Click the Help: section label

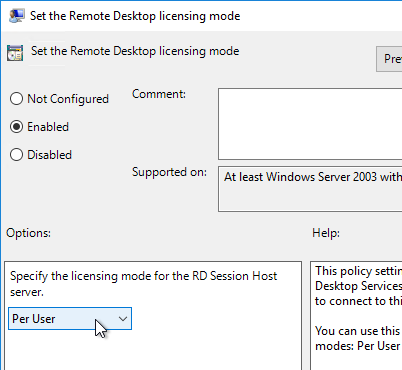pyautogui.click(x=326, y=233)
